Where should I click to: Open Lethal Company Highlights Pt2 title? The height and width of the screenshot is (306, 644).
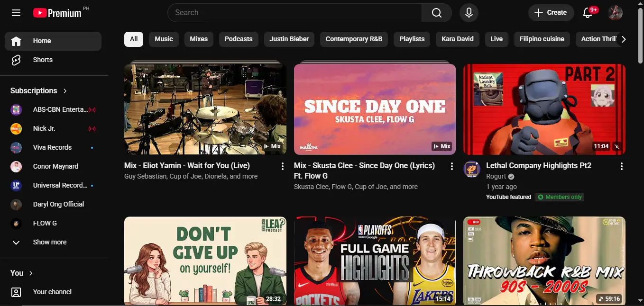pyautogui.click(x=539, y=166)
